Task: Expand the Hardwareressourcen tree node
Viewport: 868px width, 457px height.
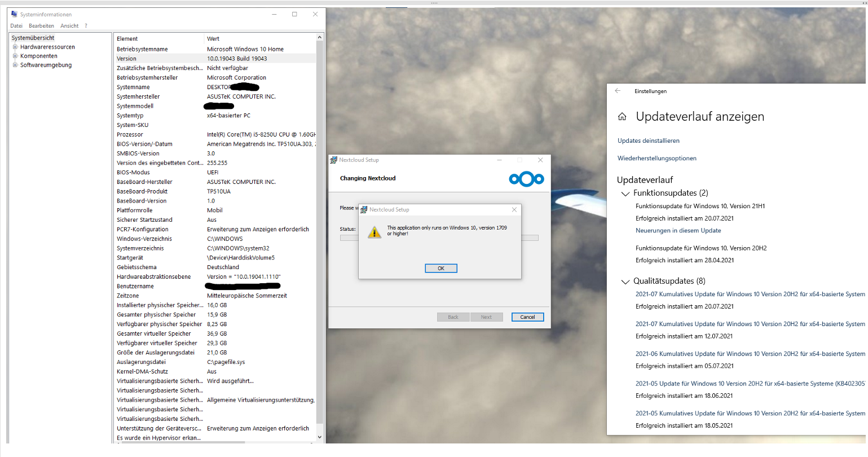Action: (x=15, y=47)
